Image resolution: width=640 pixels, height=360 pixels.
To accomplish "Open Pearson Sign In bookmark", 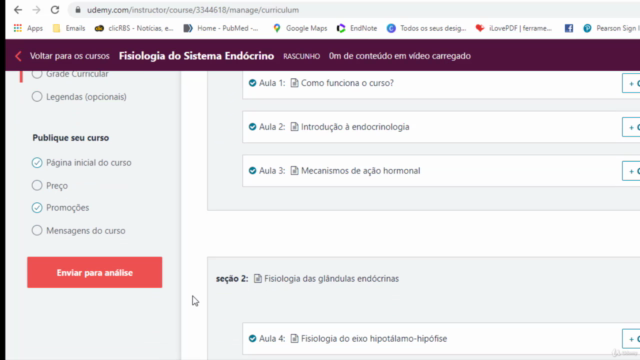I will (x=611, y=28).
